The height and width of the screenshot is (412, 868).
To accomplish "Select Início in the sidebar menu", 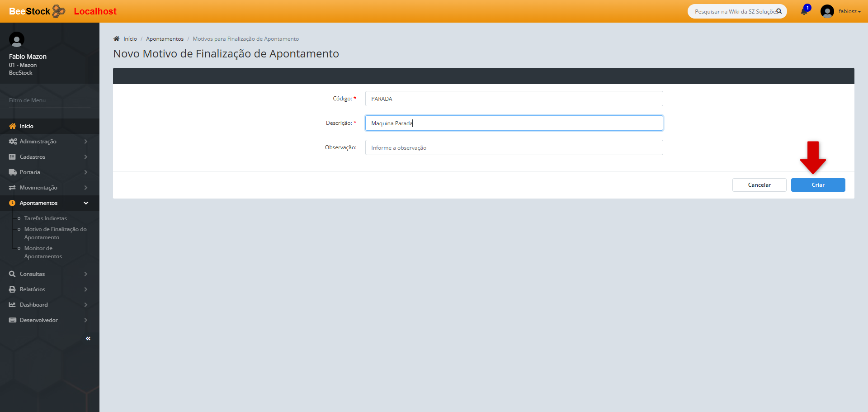I will coord(26,126).
